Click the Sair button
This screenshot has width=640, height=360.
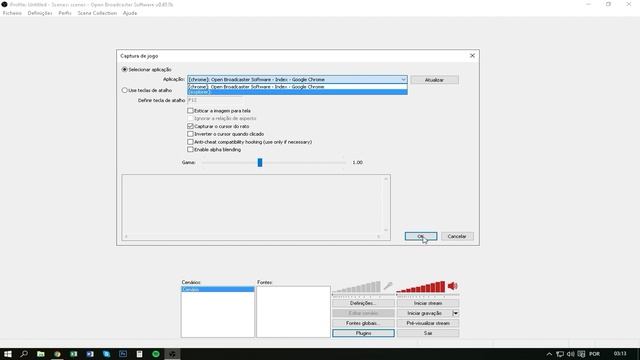coord(428,333)
